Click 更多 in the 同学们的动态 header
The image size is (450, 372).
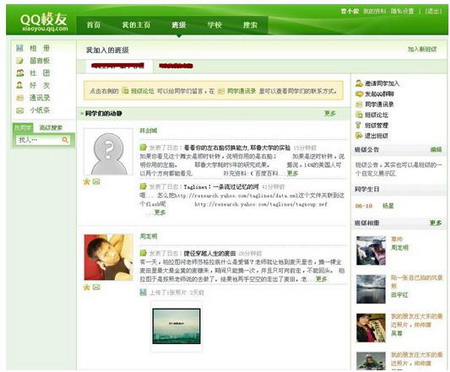pyautogui.click(x=330, y=113)
